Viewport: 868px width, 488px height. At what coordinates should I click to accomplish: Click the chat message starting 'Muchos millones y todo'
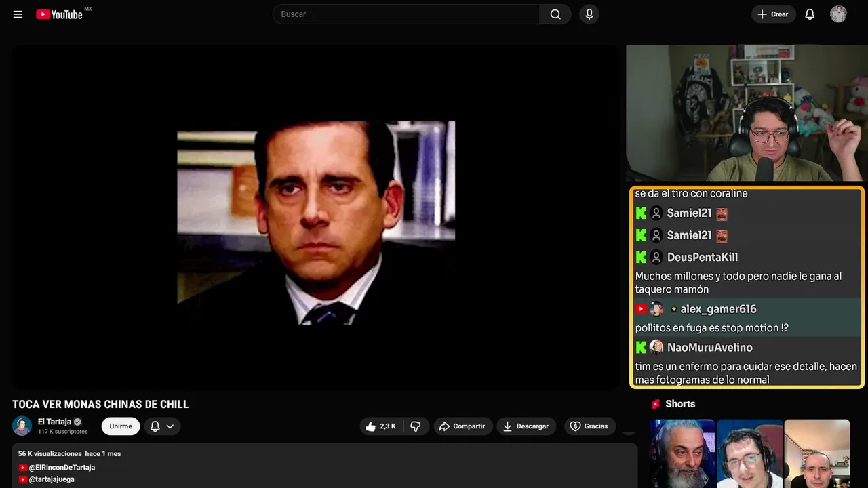738,283
